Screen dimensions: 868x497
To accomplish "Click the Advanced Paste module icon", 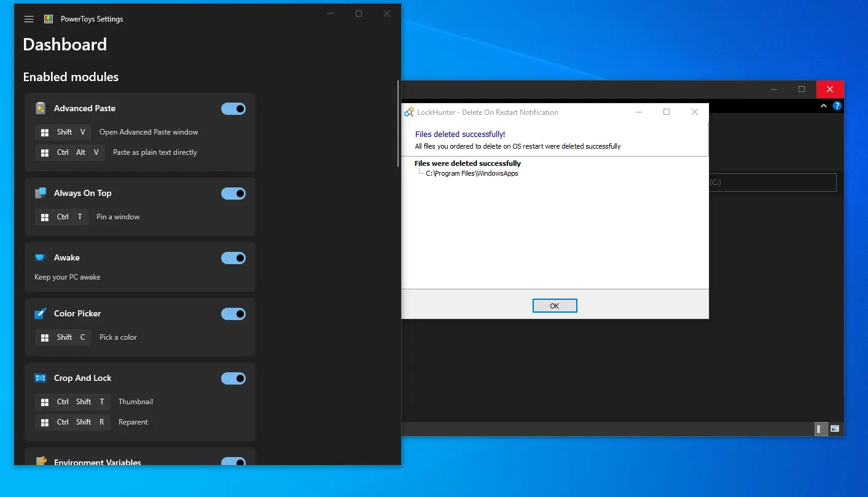I will click(41, 108).
